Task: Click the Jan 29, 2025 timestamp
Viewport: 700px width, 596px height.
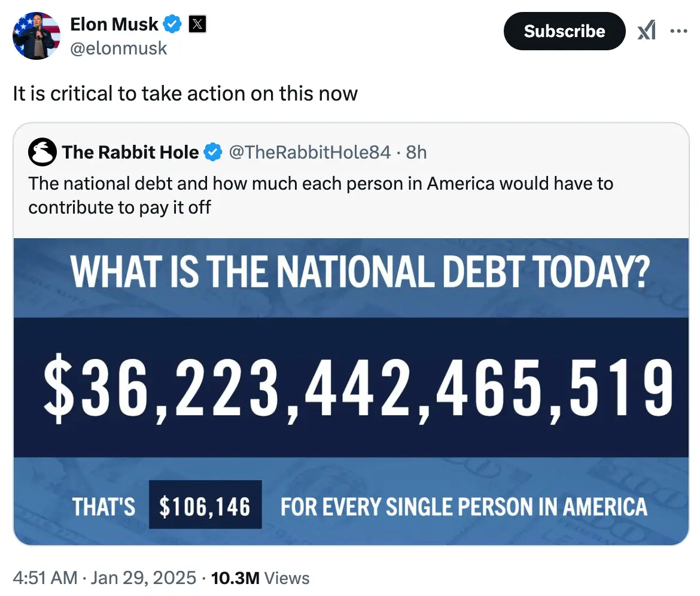Action: (x=144, y=577)
